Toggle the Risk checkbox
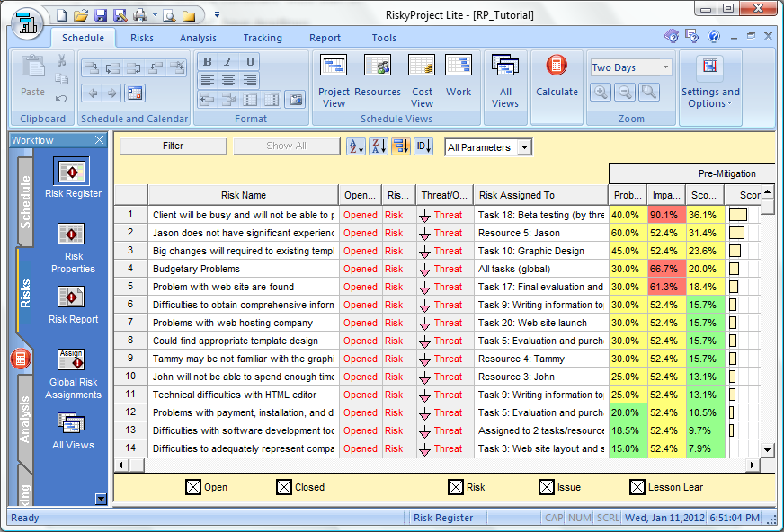 [x=456, y=487]
